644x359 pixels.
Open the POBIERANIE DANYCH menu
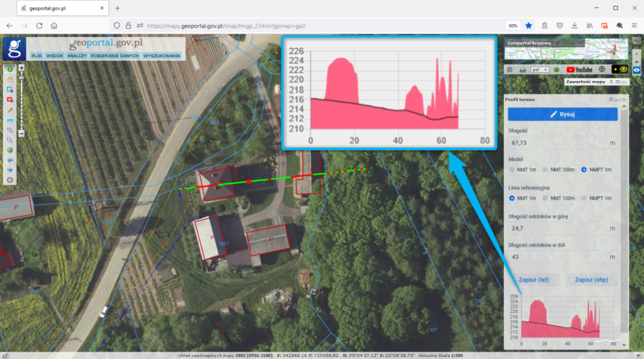[x=114, y=56]
